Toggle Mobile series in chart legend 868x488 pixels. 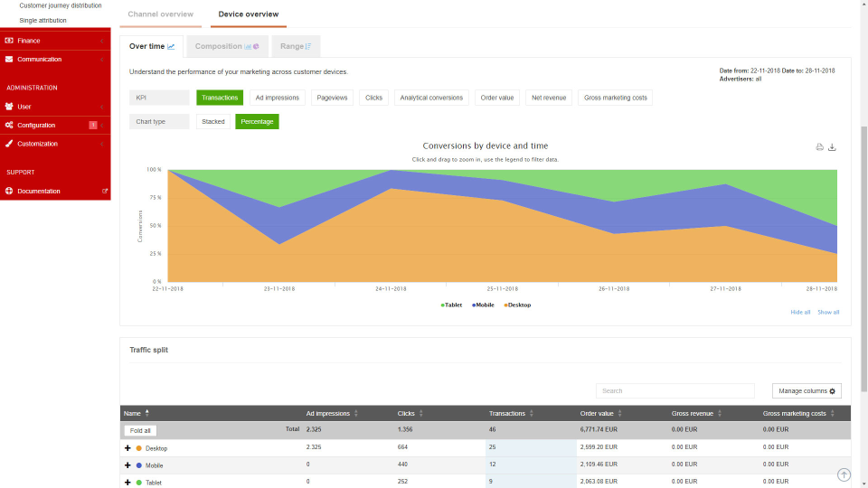[x=483, y=305]
